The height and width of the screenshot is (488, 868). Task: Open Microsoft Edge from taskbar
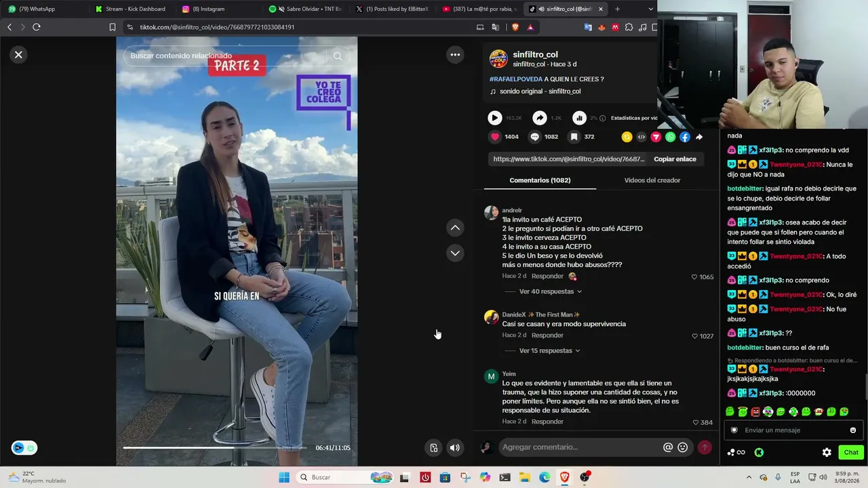click(545, 477)
